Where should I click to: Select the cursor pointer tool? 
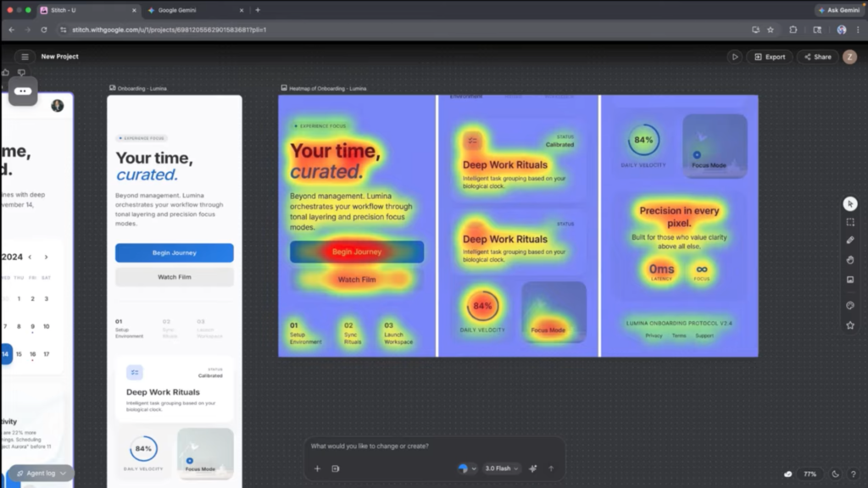coord(850,204)
